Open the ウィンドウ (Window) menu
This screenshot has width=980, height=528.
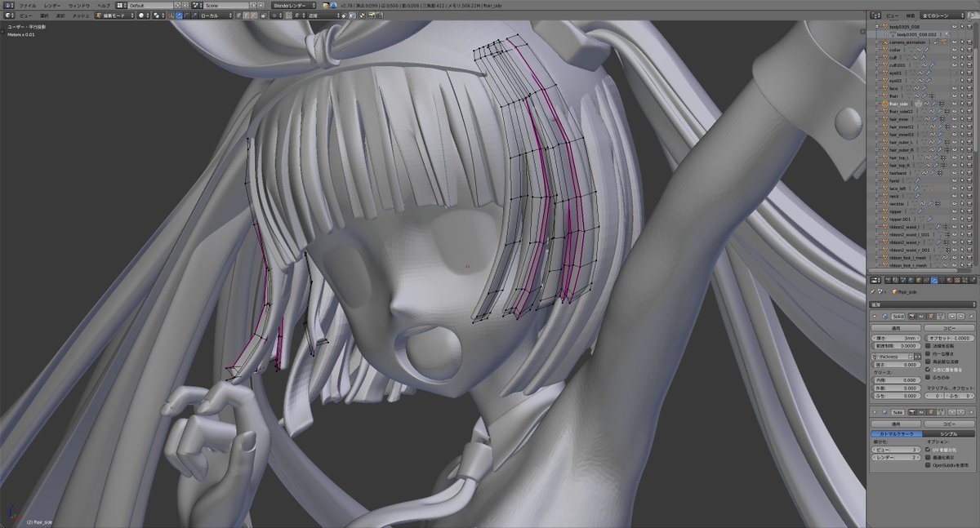[x=79, y=5]
